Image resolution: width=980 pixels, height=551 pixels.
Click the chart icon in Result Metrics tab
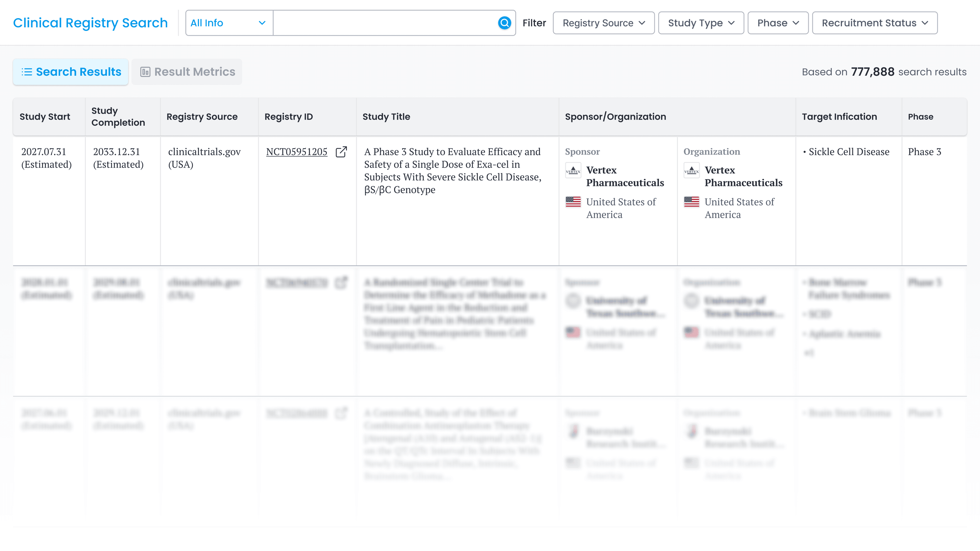[145, 72]
